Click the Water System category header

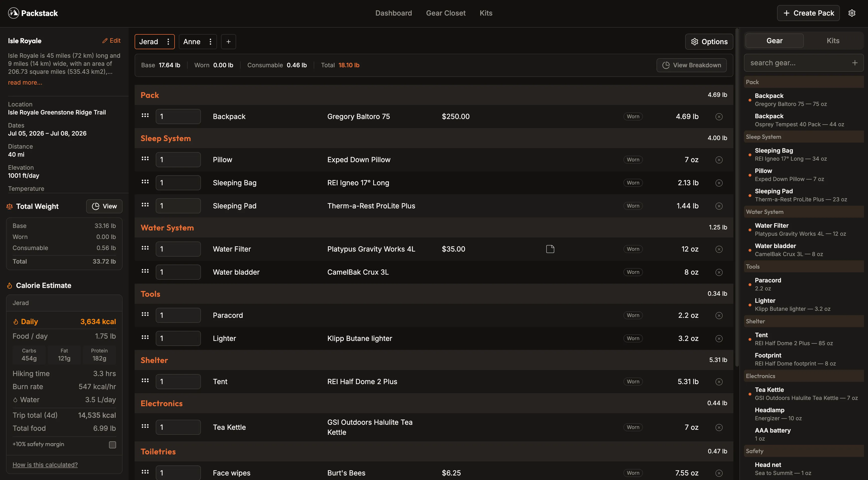(434, 228)
